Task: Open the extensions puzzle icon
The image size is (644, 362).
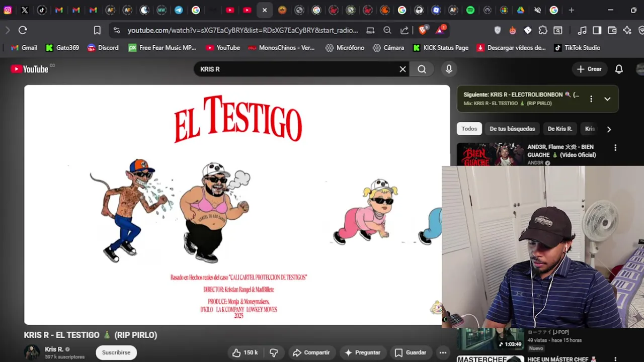Action: (x=543, y=30)
